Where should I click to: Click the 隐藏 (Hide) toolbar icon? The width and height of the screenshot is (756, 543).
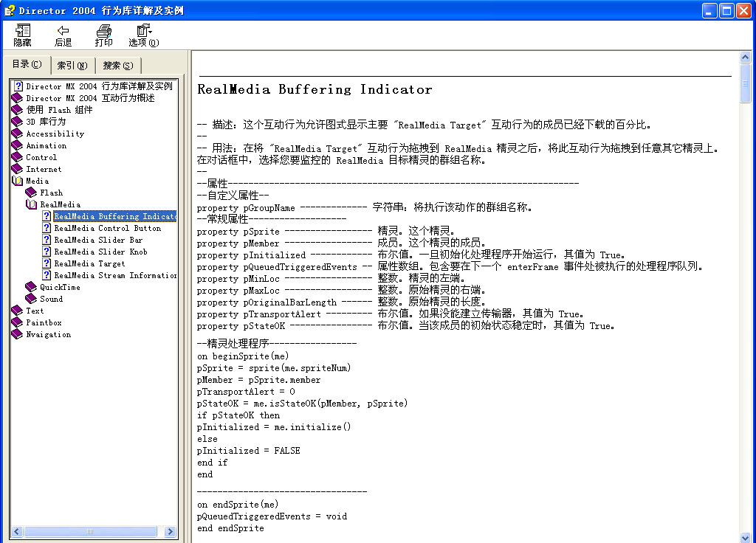(22, 35)
